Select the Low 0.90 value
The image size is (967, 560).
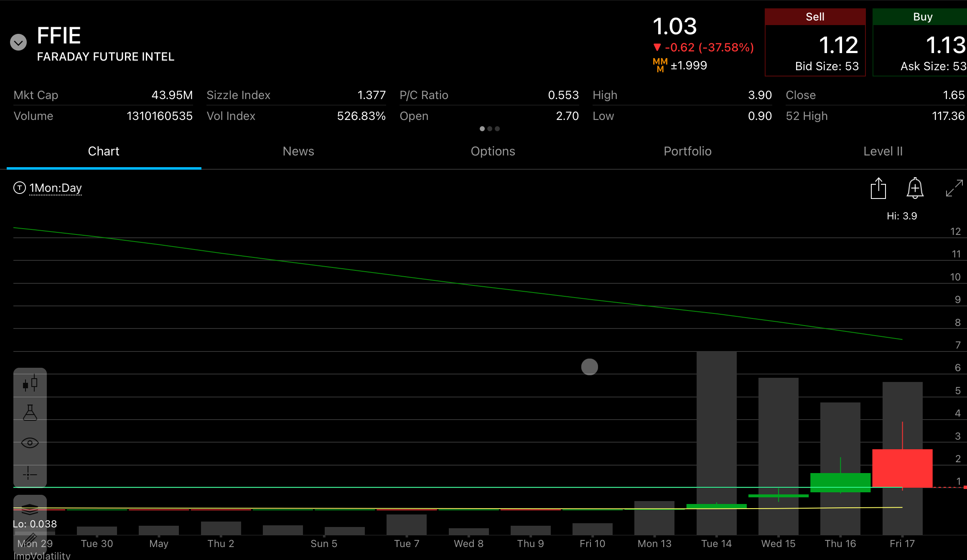[760, 116]
